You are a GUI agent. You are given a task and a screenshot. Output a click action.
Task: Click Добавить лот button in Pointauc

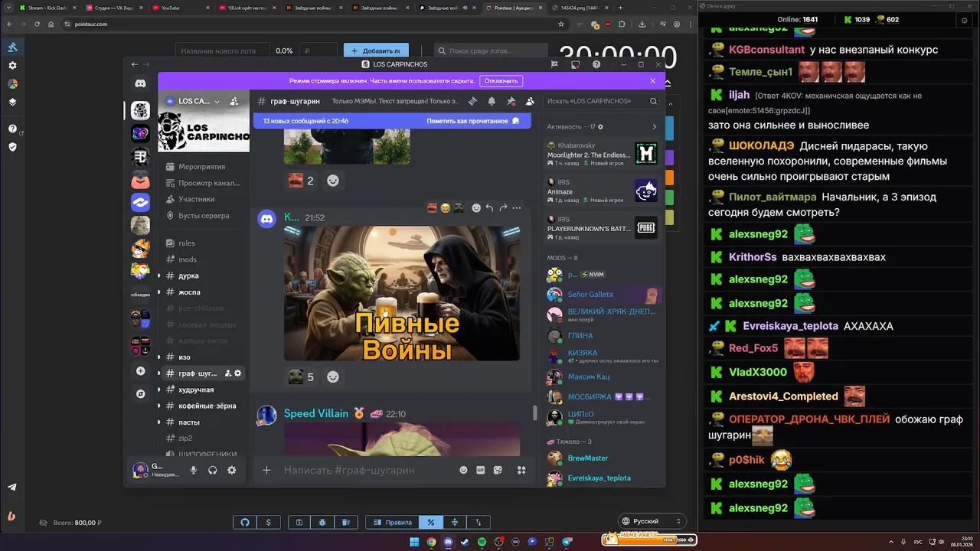click(376, 51)
